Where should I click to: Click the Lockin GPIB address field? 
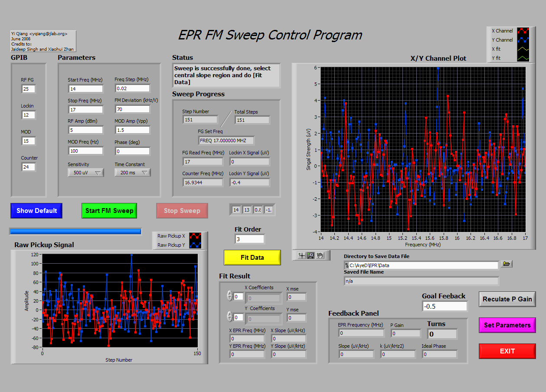coord(29,115)
